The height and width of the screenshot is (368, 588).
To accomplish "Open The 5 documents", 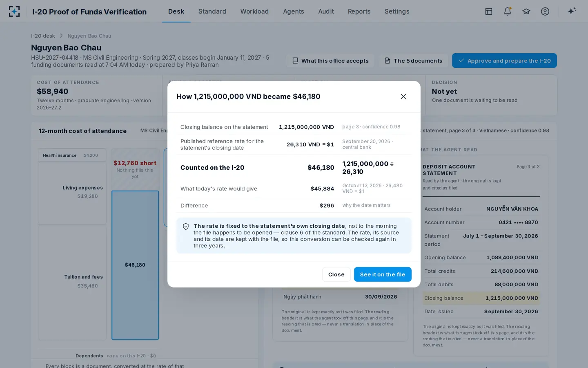I will [413, 61].
